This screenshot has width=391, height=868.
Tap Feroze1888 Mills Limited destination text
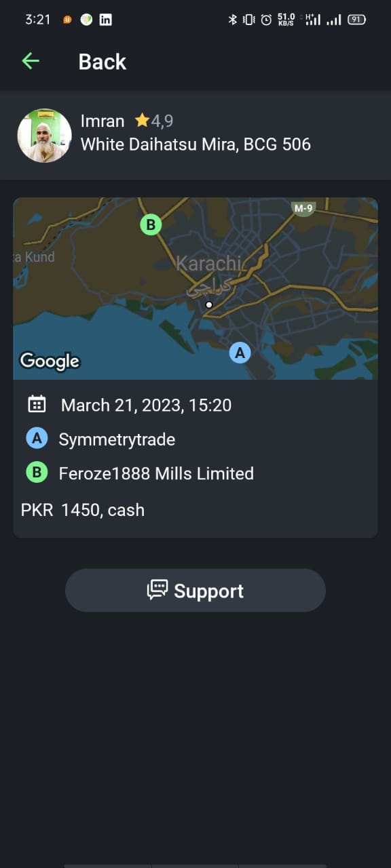(156, 473)
